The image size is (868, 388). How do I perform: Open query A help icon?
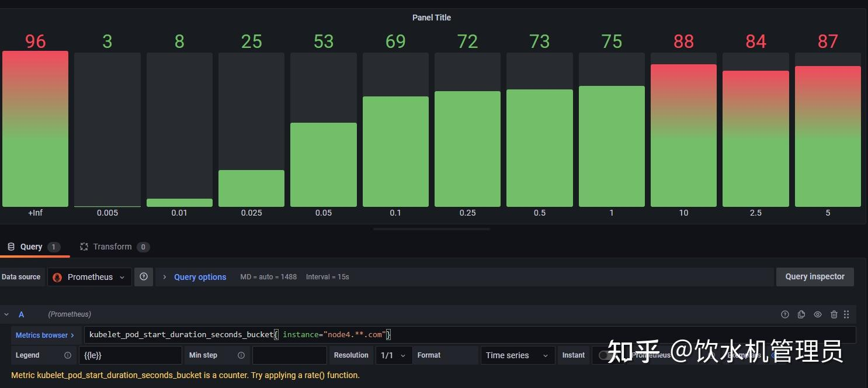(785, 314)
